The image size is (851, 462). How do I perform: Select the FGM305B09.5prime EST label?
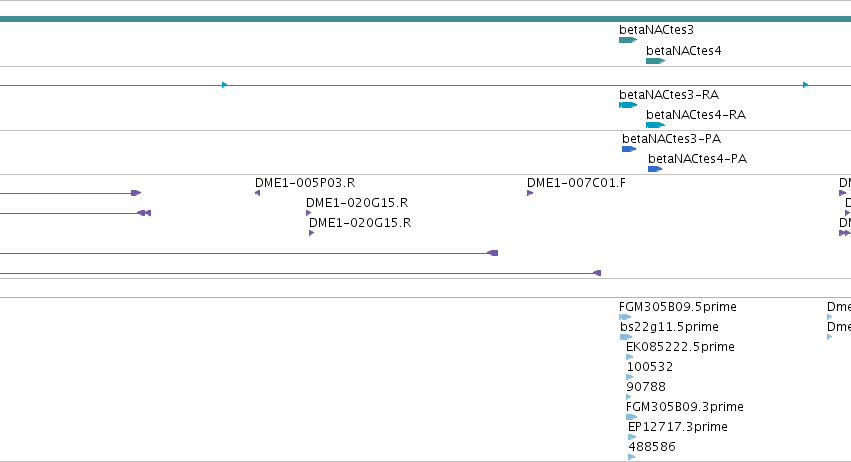pos(678,307)
